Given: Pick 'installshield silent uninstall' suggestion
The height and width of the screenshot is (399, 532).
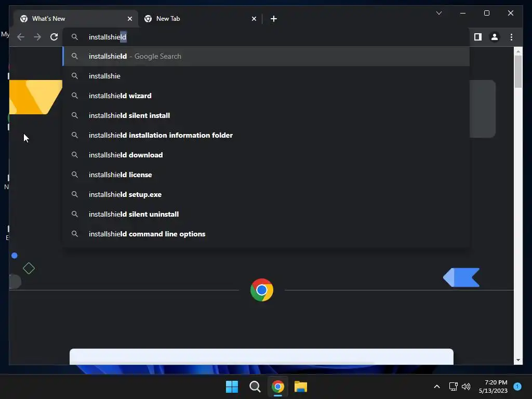Looking at the screenshot, I should (266, 214).
